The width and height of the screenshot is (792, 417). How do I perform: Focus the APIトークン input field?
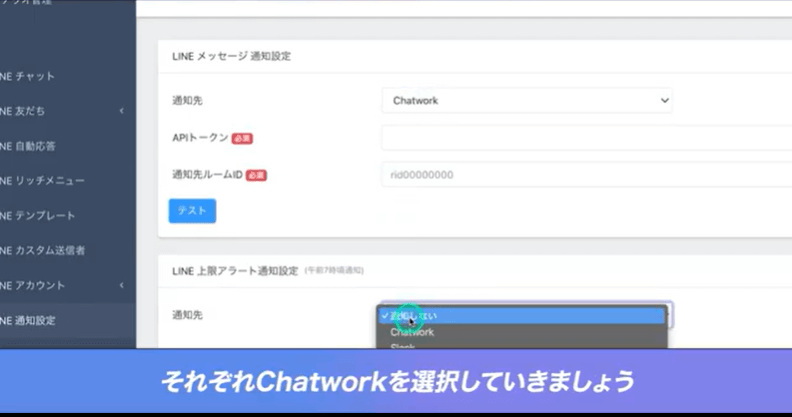(x=586, y=138)
